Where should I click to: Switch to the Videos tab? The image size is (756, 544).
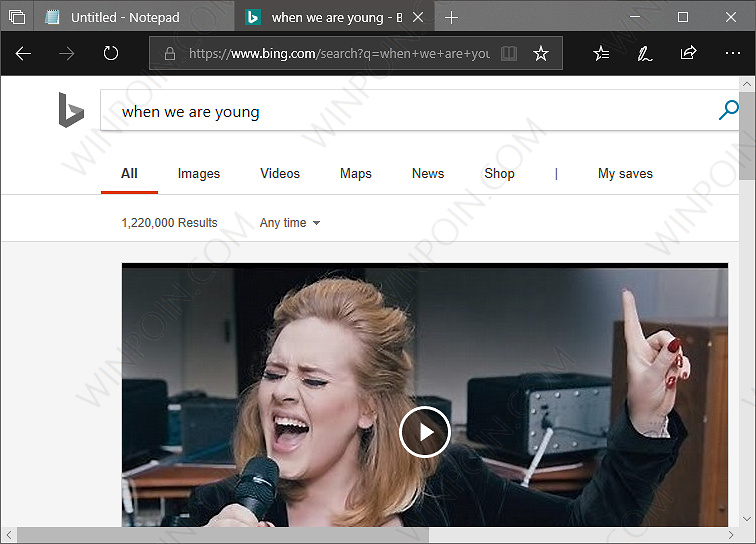pos(280,174)
